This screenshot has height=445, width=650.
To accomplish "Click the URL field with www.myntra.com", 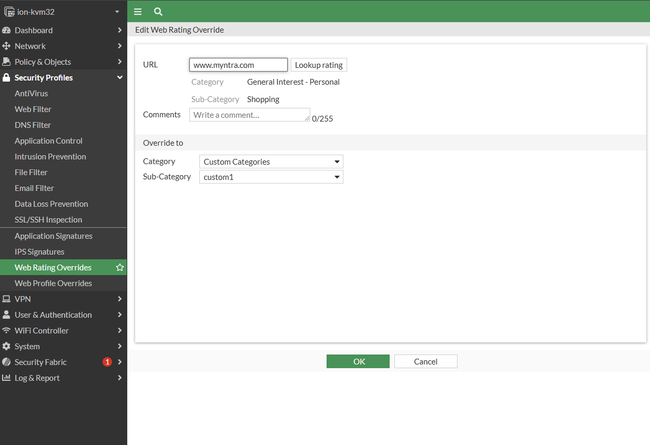I will click(238, 65).
